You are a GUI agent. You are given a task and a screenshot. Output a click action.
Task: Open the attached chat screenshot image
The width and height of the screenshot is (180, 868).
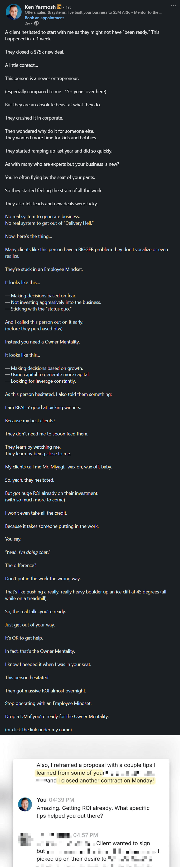pyautogui.click(x=90, y=801)
